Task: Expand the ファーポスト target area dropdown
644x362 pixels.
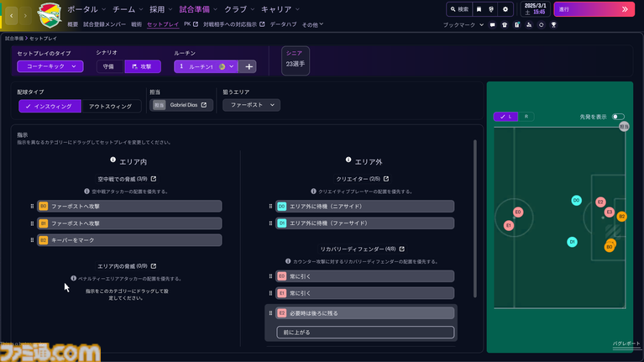Action: tap(251, 106)
